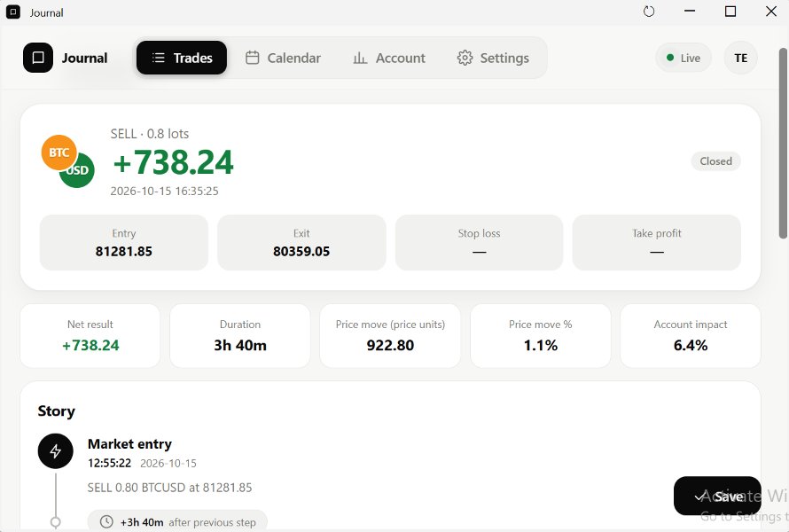Click the Stop loss field

point(479,243)
